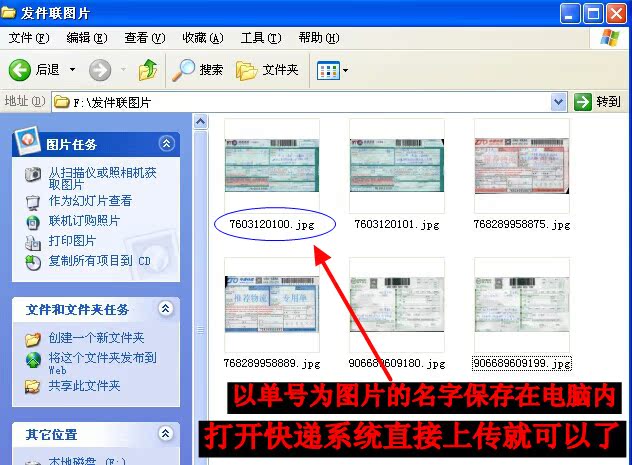Click file name 768289958889.jpg
The width and height of the screenshot is (632, 465).
click(x=272, y=363)
